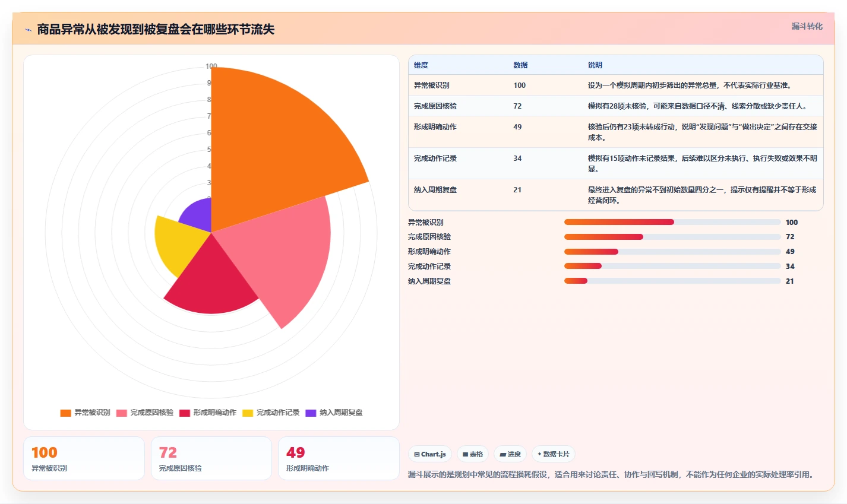The width and height of the screenshot is (847, 504).
Task: Click the description starting 模拟有15项动作
Action: [x=703, y=164]
